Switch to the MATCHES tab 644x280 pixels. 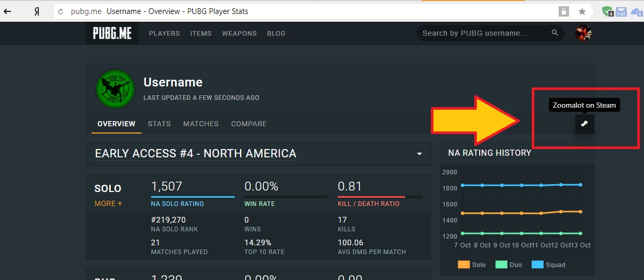[201, 124]
